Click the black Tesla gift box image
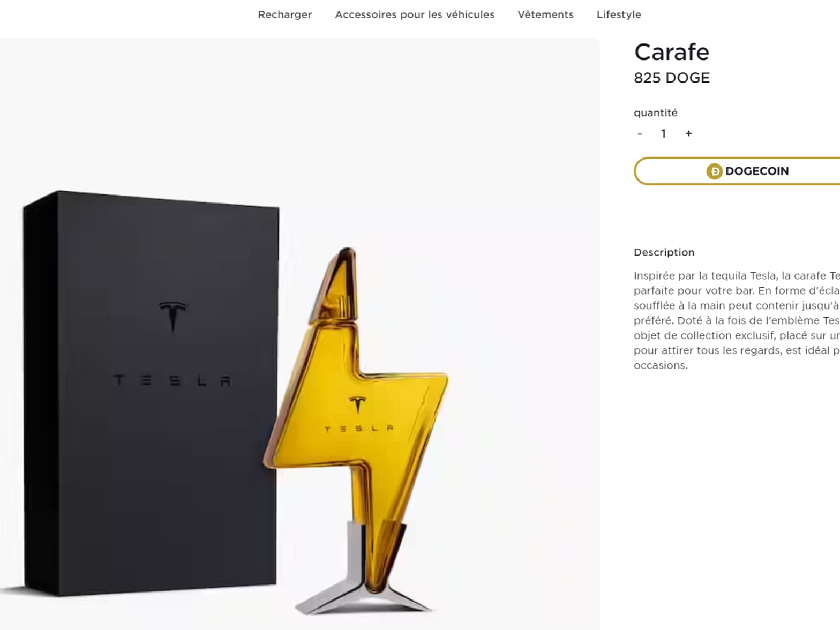 pyautogui.click(x=151, y=393)
